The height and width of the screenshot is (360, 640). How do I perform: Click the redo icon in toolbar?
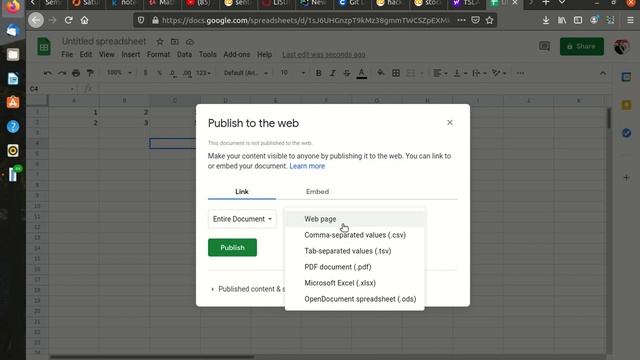[x=62, y=73]
